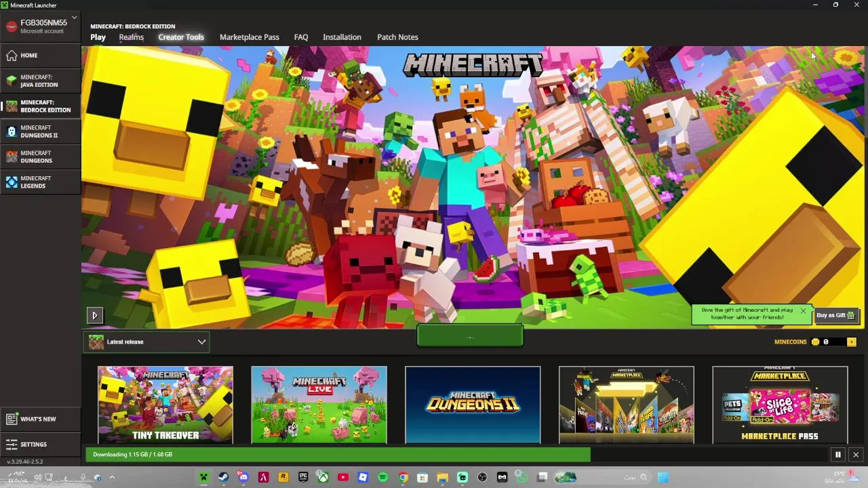Viewport: 868px width, 488px height.
Task: Open the Windows Start menu
Action: click(663, 477)
